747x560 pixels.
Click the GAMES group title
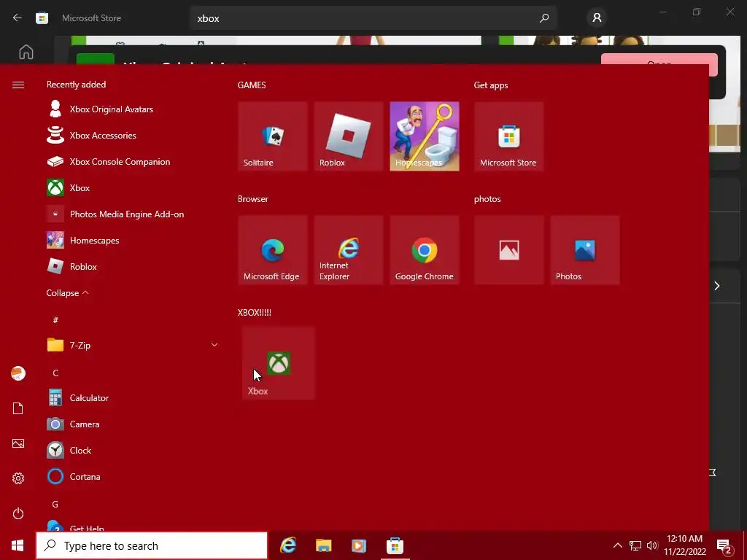[x=252, y=85]
